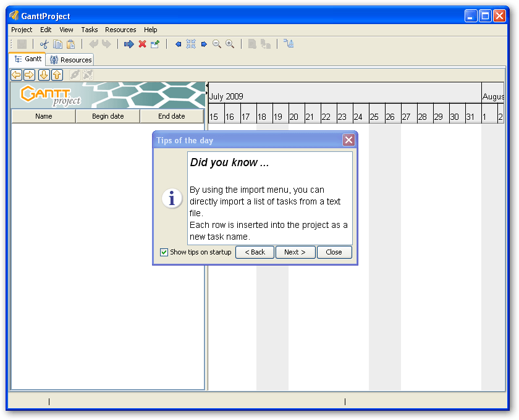Move task up with the yellow up arrow
Image resolution: width=519 pixels, height=420 pixels.
(x=57, y=75)
